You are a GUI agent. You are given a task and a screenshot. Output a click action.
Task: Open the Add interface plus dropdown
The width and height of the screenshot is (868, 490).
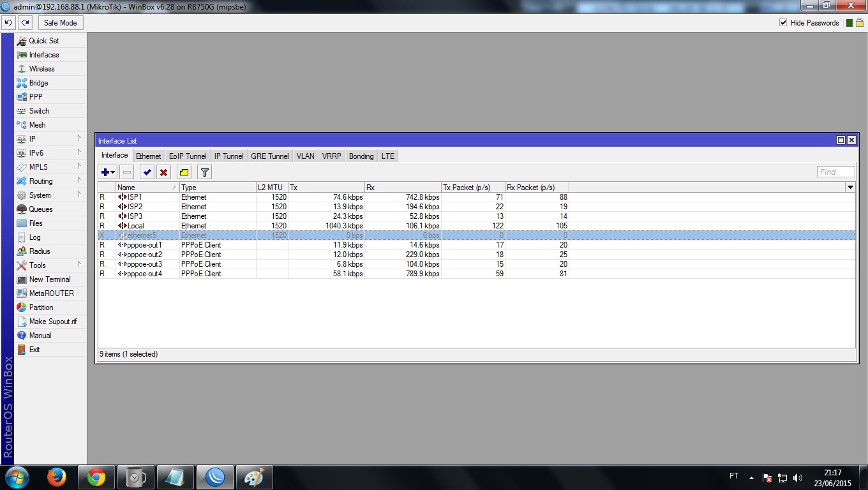point(108,172)
